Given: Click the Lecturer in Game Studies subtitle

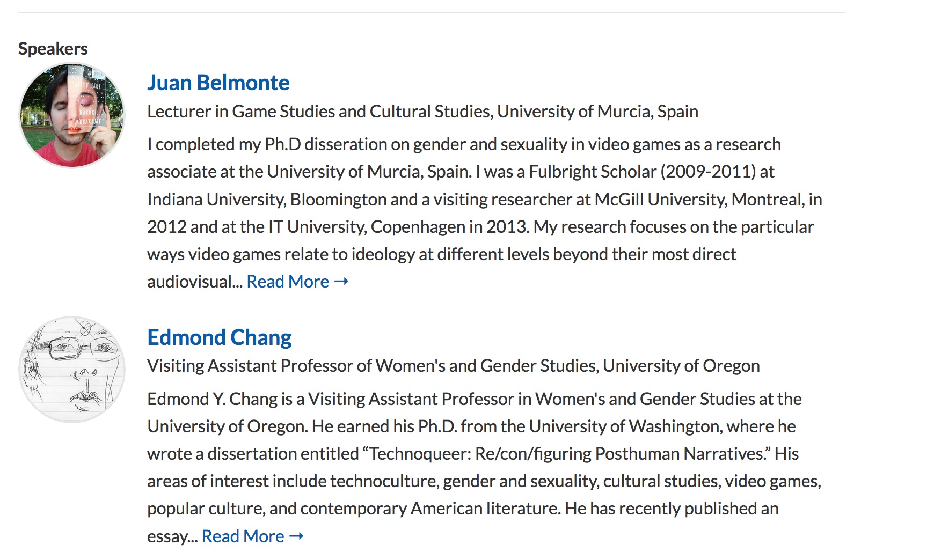Looking at the screenshot, I should [423, 112].
